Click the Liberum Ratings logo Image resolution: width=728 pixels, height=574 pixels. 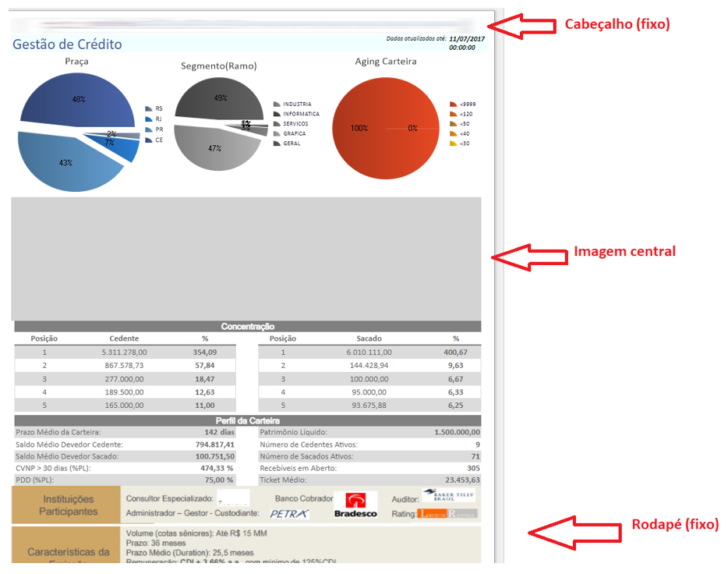pos(447,514)
